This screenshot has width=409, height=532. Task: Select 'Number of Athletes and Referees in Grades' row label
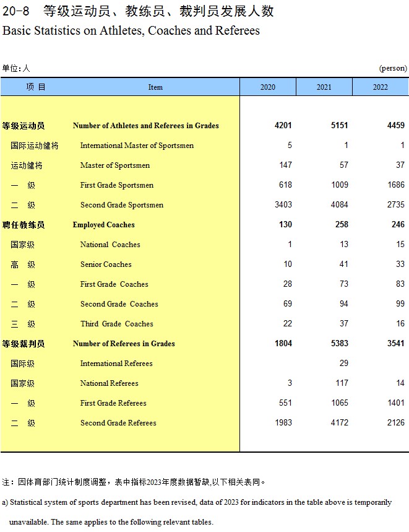(145, 126)
